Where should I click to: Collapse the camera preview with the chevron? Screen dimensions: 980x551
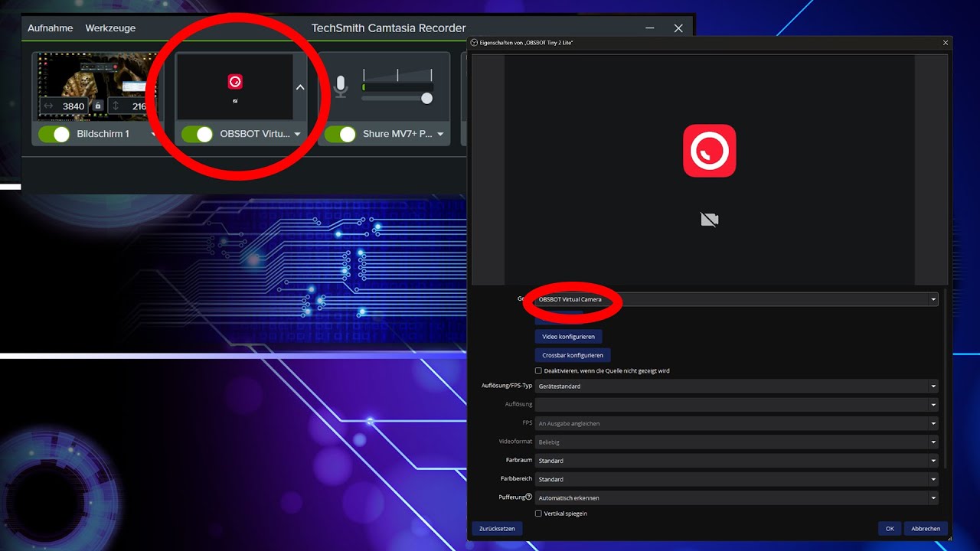[x=300, y=87]
